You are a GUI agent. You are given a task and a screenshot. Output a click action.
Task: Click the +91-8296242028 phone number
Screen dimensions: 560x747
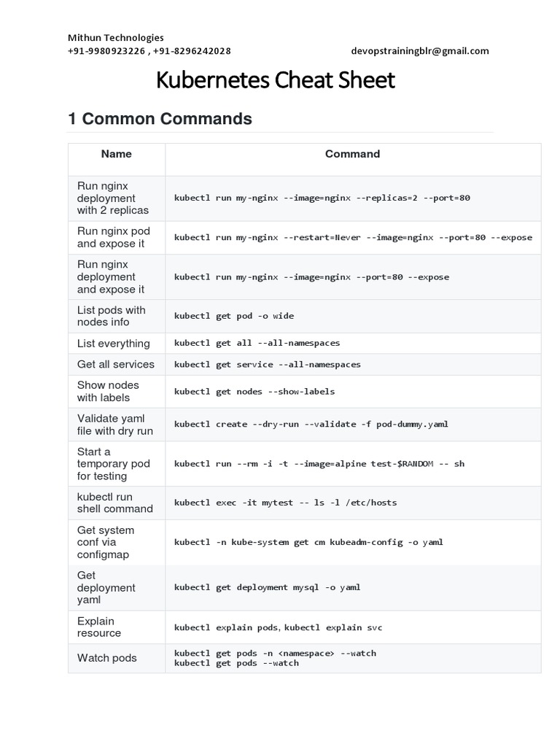coord(192,51)
